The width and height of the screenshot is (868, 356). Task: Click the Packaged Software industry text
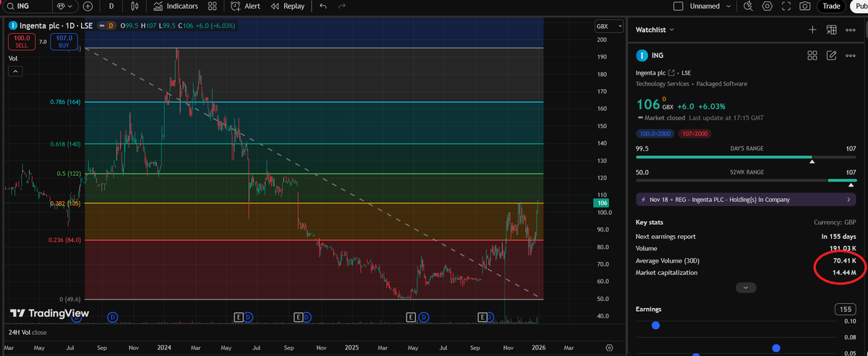click(x=722, y=84)
